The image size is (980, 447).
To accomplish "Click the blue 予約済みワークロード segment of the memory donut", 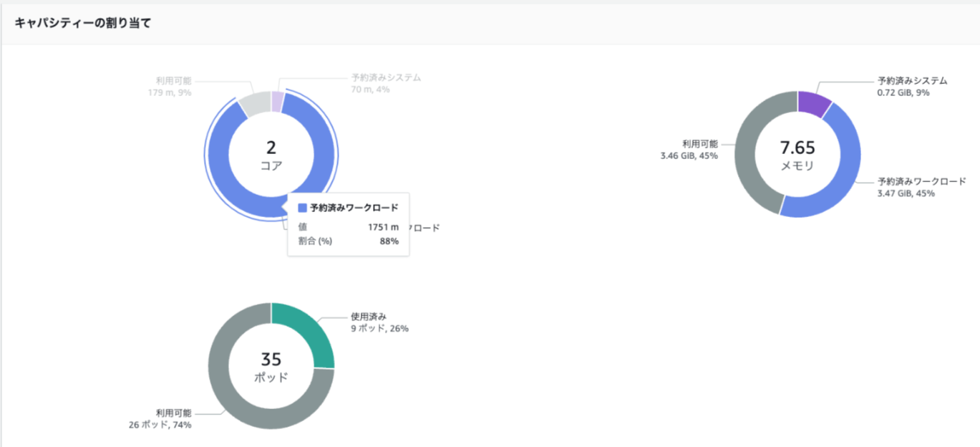I will coord(838,179).
